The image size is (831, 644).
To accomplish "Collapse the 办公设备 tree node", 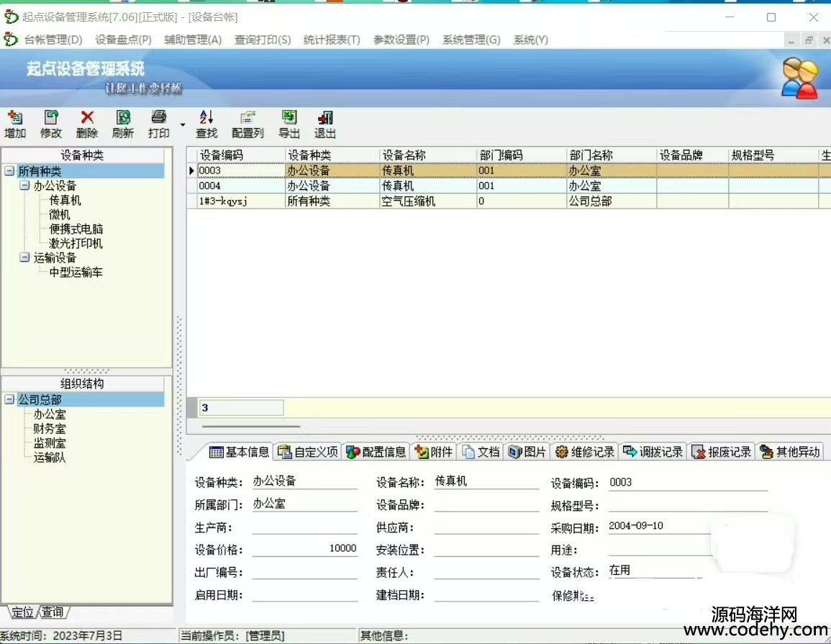I will [x=25, y=186].
